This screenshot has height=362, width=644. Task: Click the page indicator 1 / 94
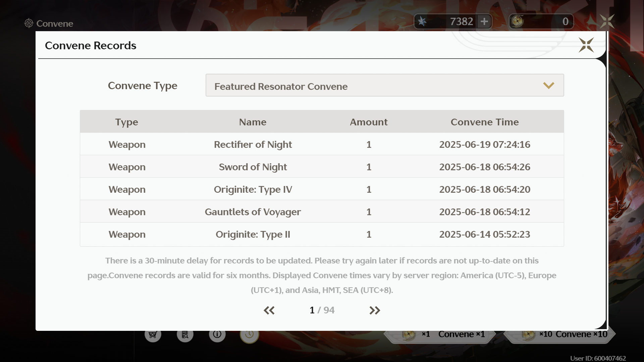(x=322, y=310)
